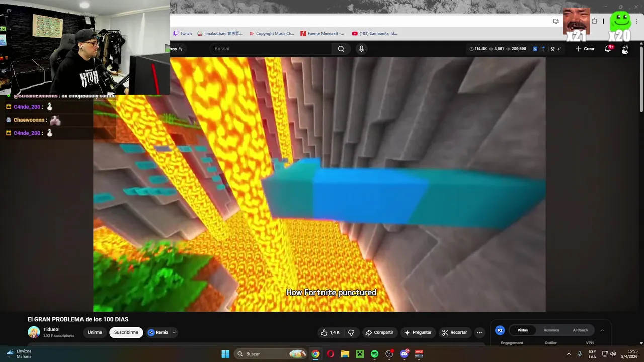Collapse the IQ panel with chevron
The height and width of the screenshot is (362, 644).
(x=602, y=330)
